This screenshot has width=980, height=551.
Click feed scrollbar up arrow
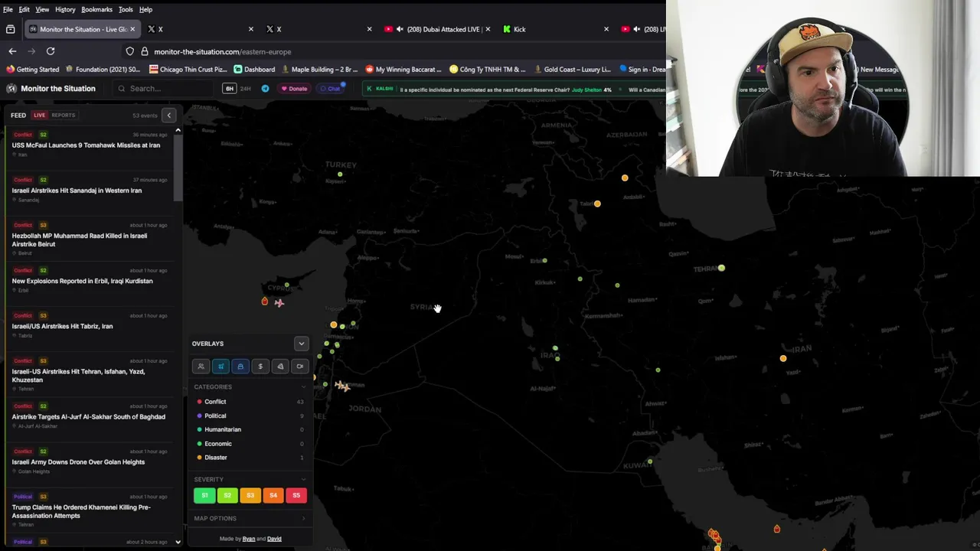pos(178,130)
